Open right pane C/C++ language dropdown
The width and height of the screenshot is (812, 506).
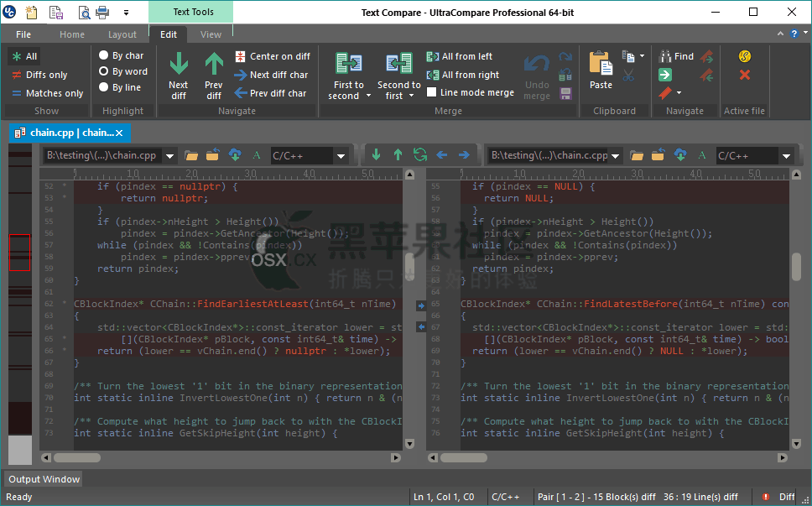(x=786, y=155)
